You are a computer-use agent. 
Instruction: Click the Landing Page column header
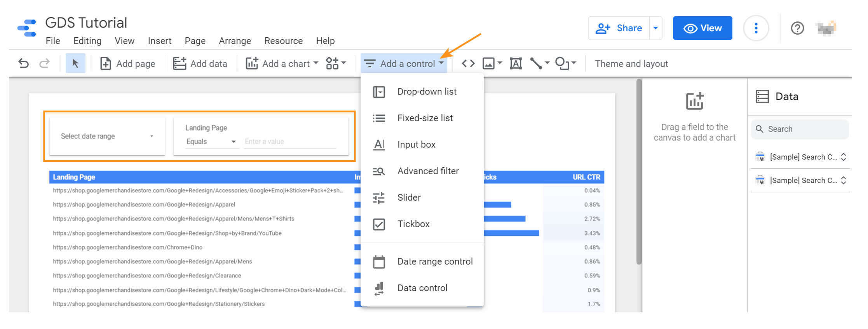click(74, 177)
